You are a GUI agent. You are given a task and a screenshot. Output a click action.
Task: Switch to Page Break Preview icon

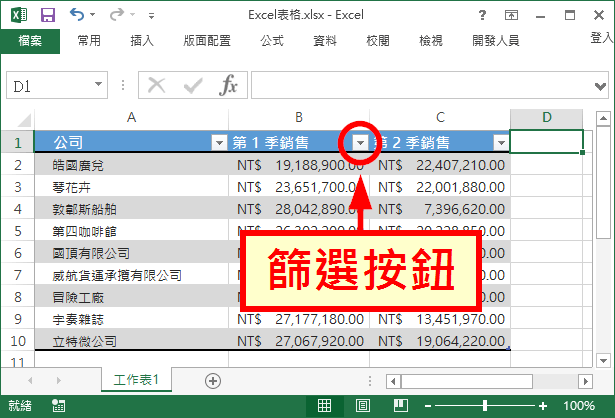click(x=400, y=405)
